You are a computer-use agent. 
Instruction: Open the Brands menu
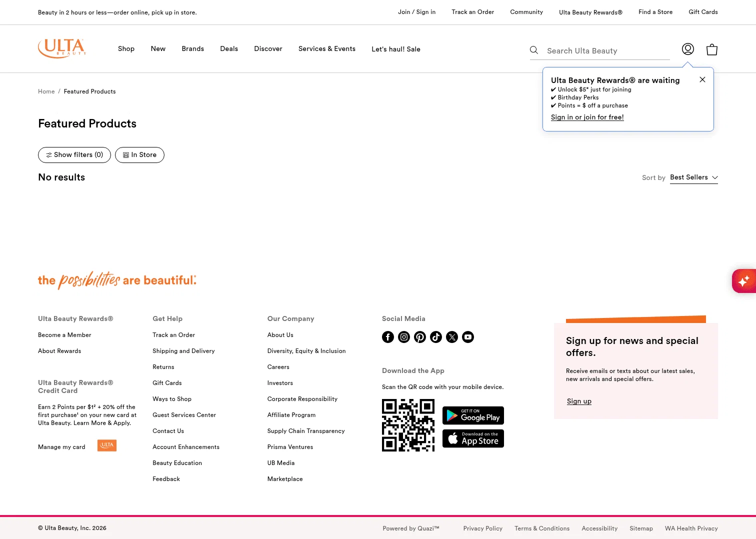pyautogui.click(x=193, y=49)
